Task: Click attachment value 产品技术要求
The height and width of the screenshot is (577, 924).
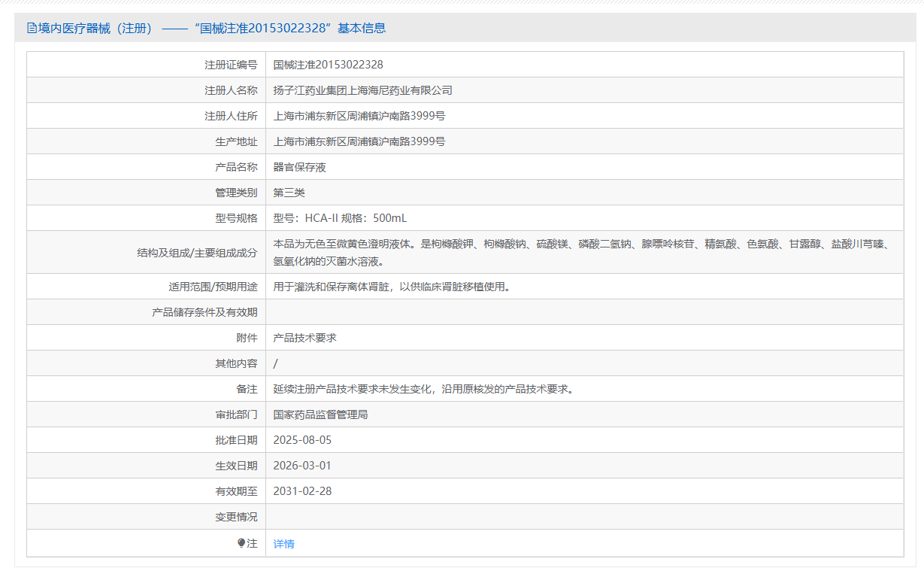Action: [x=305, y=338]
